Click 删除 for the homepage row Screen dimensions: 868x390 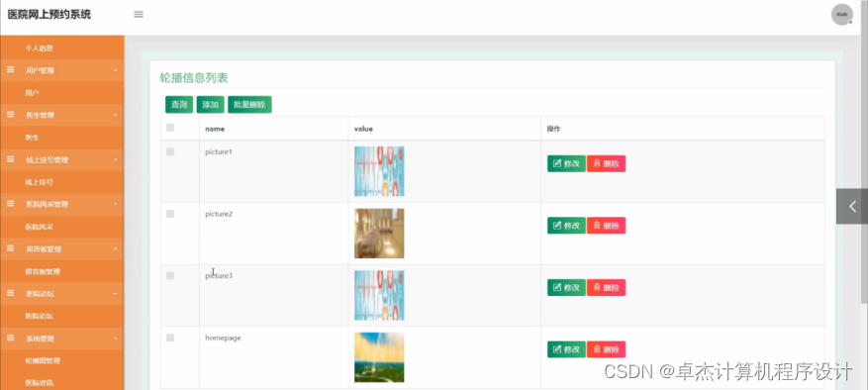coord(606,349)
